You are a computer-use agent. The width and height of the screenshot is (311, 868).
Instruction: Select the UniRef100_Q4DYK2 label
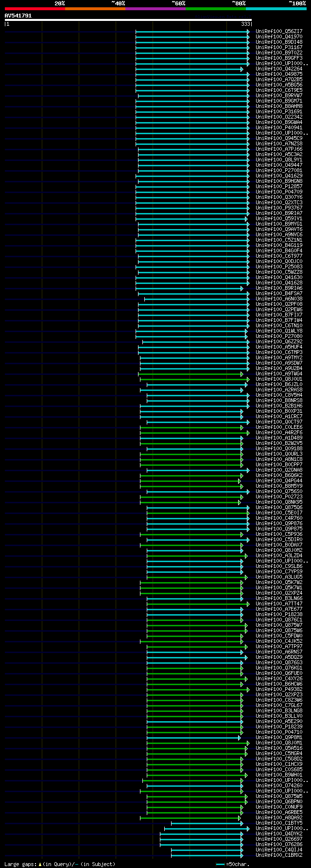pyautogui.click(x=279, y=833)
